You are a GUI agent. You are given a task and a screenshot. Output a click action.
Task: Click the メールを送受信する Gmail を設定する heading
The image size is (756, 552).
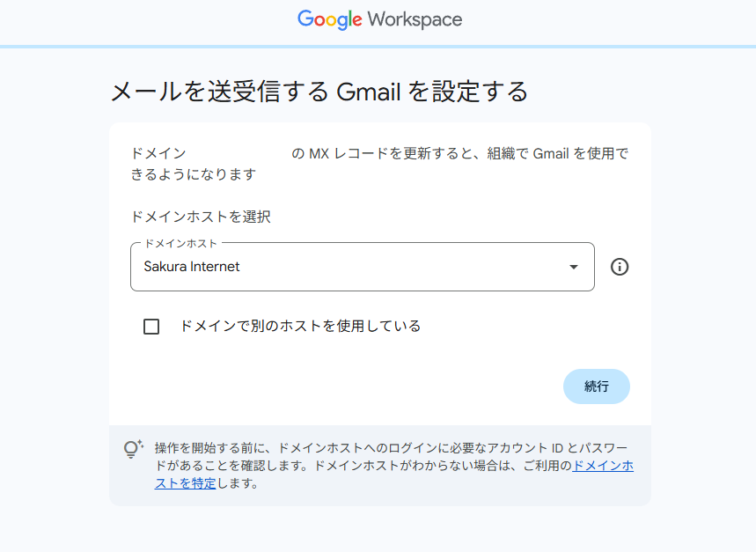[x=319, y=92]
